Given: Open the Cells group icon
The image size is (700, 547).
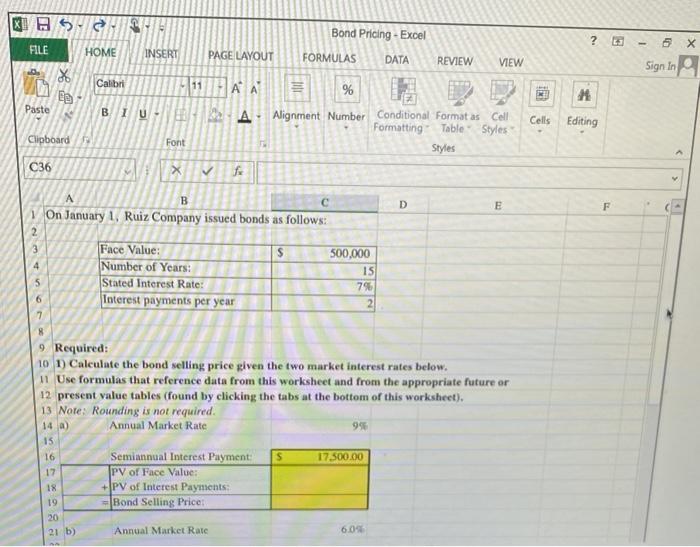Looking at the screenshot, I should pyautogui.click(x=542, y=94).
